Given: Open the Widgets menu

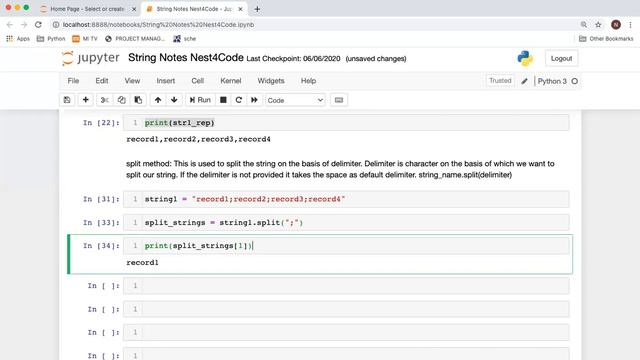Looking at the screenshot, I should pyautogui.click(x=271, y=81).
